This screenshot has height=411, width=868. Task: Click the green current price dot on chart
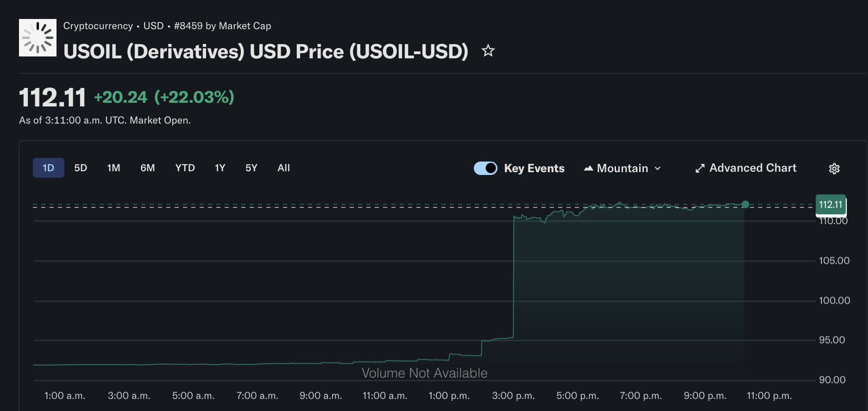point(745,204)
